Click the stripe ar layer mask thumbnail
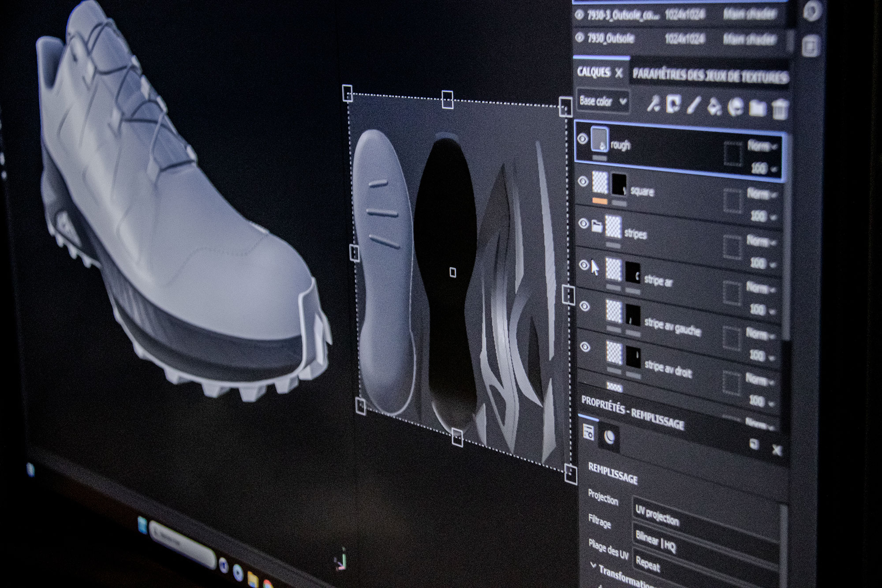Screen dimensions: 882x588 coord(633,272)
